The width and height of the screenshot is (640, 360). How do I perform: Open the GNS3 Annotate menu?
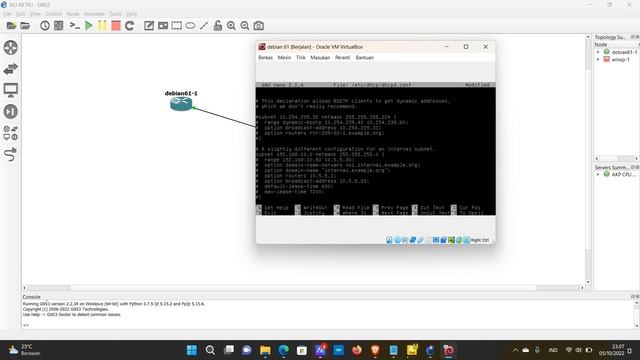click(94, 14)
